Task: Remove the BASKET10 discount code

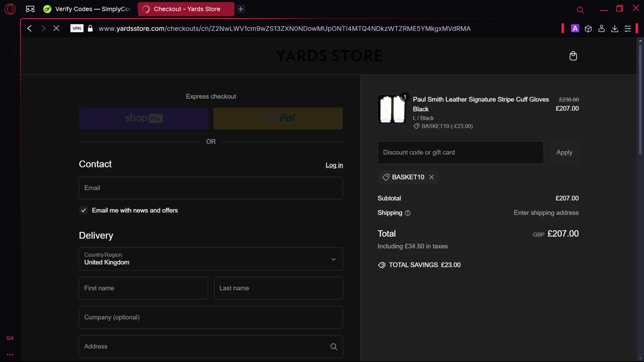Action: [431, 177]
